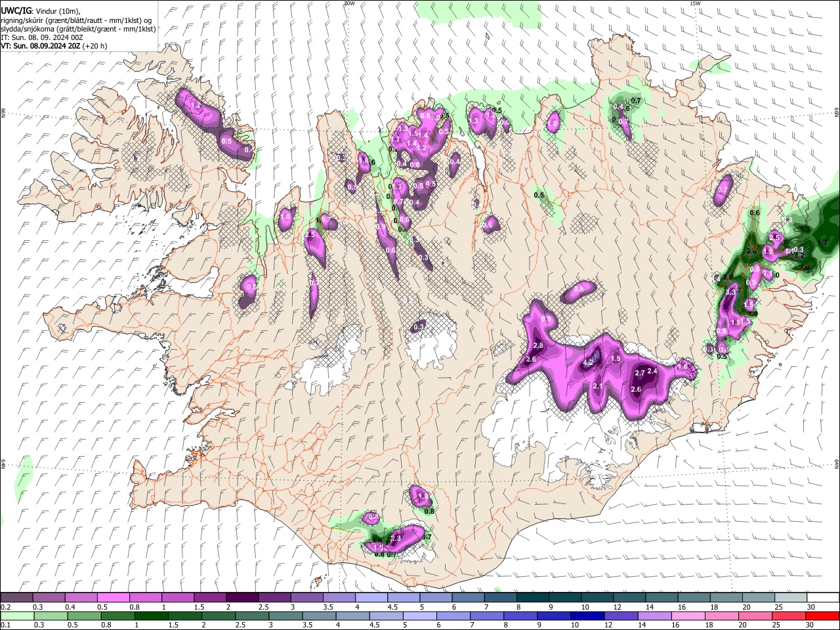Select the pale lavender swatch, 4 to 4.5, upper scale

click(371, 598)
